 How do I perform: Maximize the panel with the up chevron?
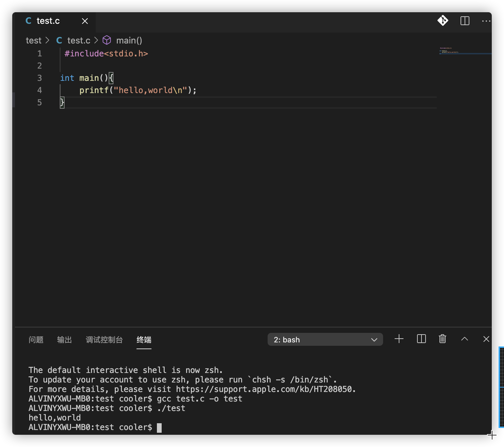coord(465,339)
